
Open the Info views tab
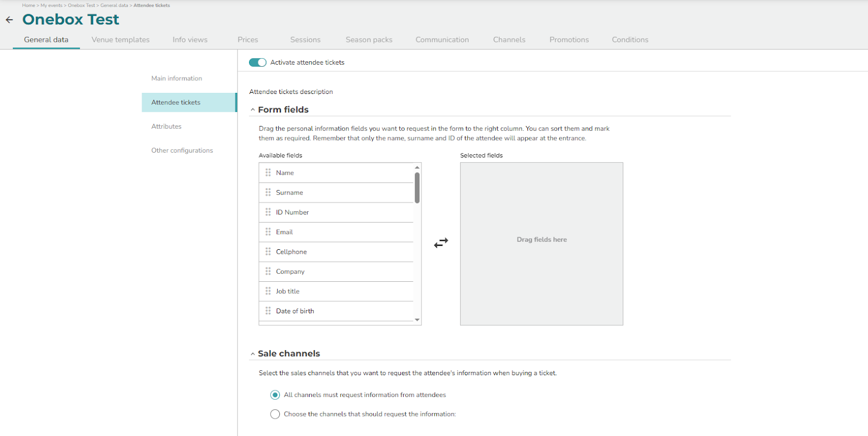tap(190, 40)
